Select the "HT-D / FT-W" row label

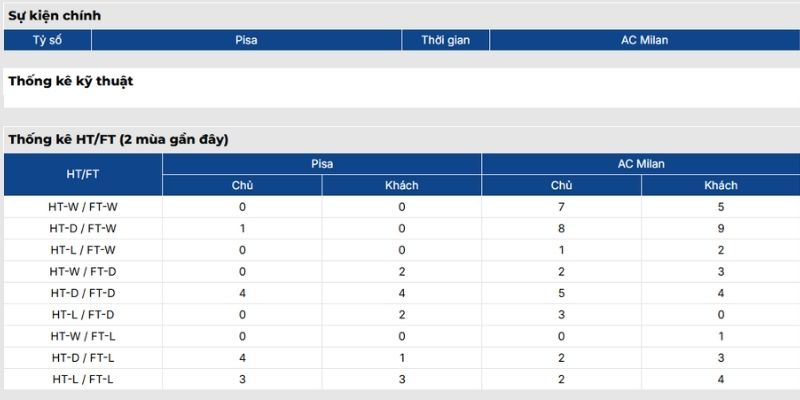(83, 228)
